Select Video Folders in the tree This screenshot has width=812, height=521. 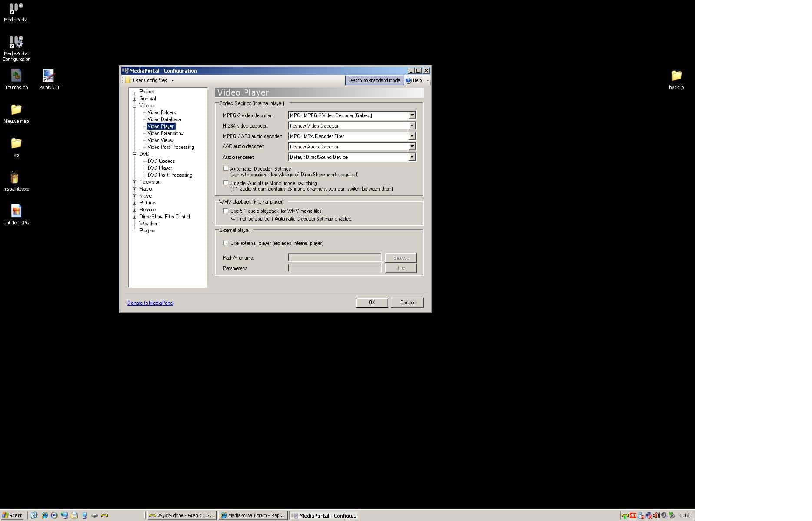click(x=162, y=112)
